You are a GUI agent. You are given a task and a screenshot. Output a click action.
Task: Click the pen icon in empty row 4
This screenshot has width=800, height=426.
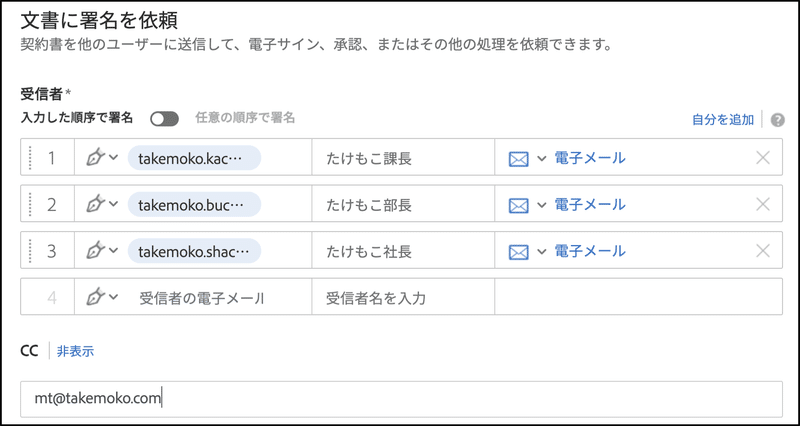click(96, 296)
